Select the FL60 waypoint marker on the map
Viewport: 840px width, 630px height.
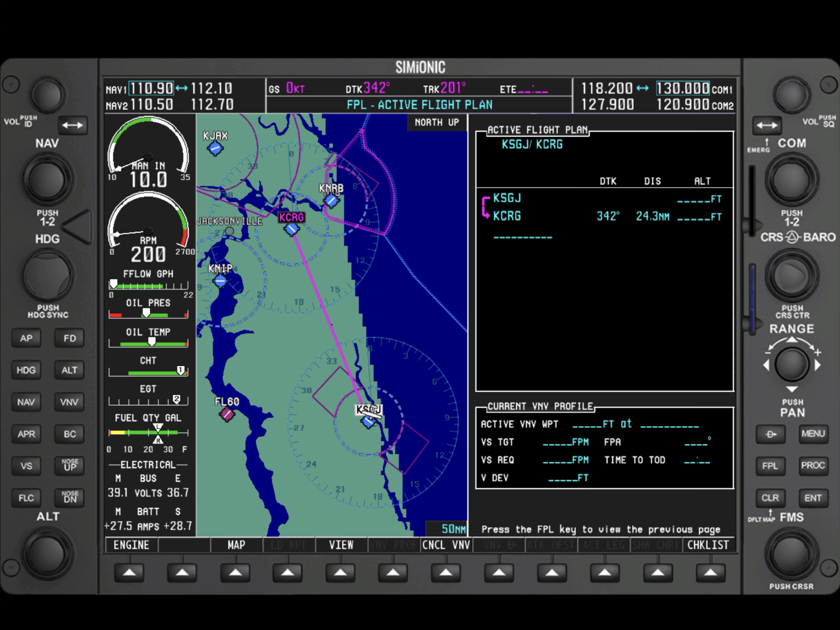[227, 414]
